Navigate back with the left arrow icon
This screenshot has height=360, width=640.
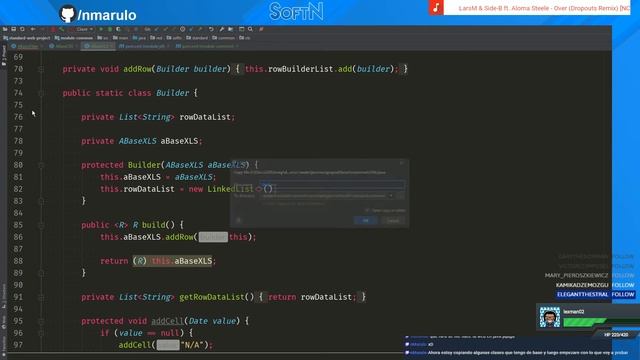pos(33,29)
